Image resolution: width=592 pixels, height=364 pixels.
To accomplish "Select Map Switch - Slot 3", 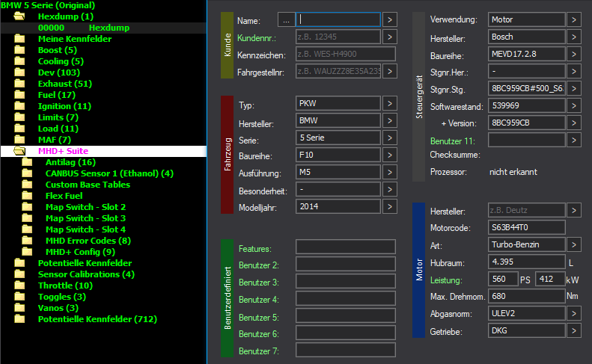I will [x=86, y=218].
